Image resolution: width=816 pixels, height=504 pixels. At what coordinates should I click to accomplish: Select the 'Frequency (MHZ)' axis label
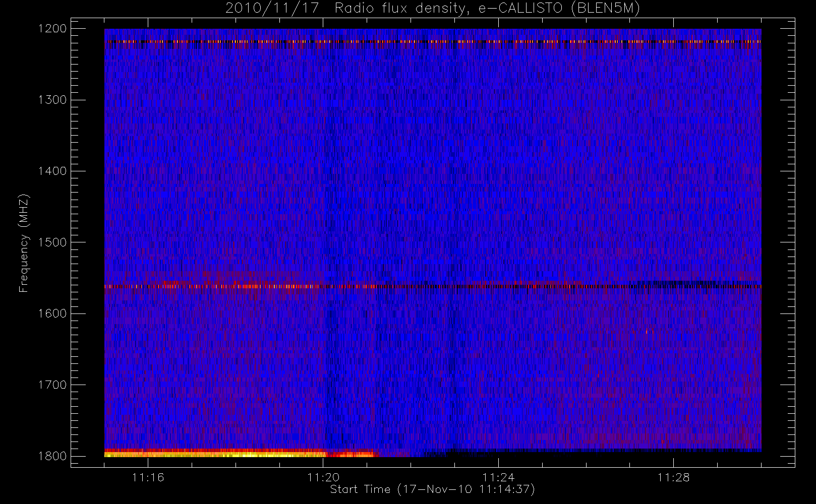(x=24, y=243)
